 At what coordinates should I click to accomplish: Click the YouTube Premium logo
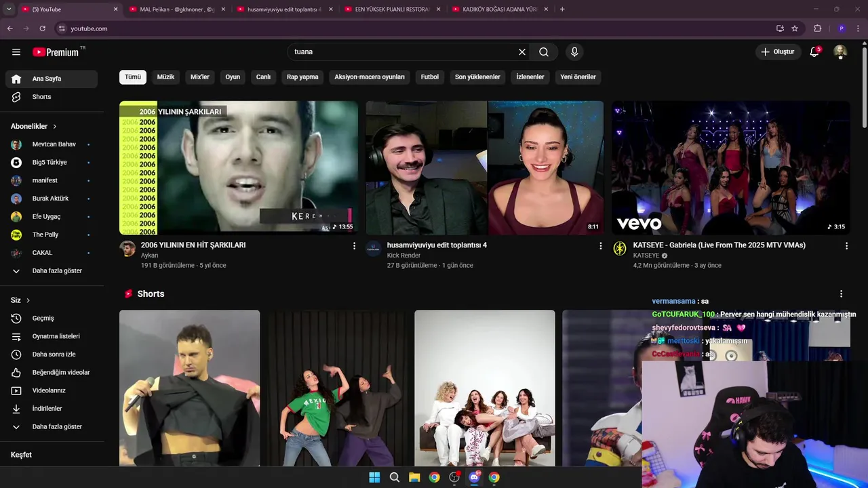pos(56,52)
